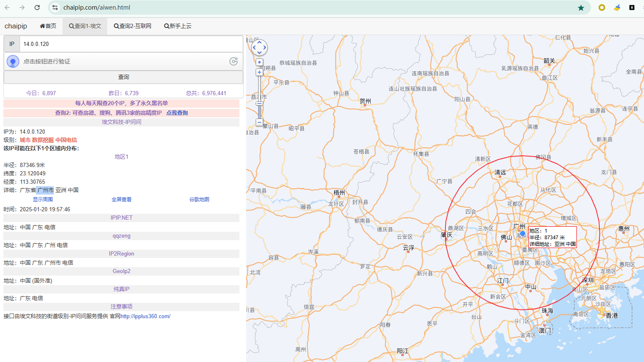The width and height of the screenshot is (644, 362).
Task: Pan map up with top arrow
Action: 259,43
